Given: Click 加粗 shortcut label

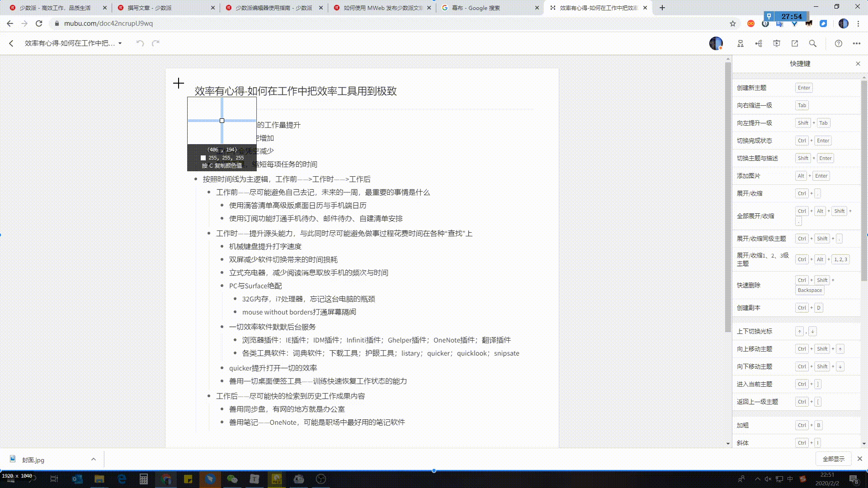Looking at the screenshot, I should click(x=742, y=425).
